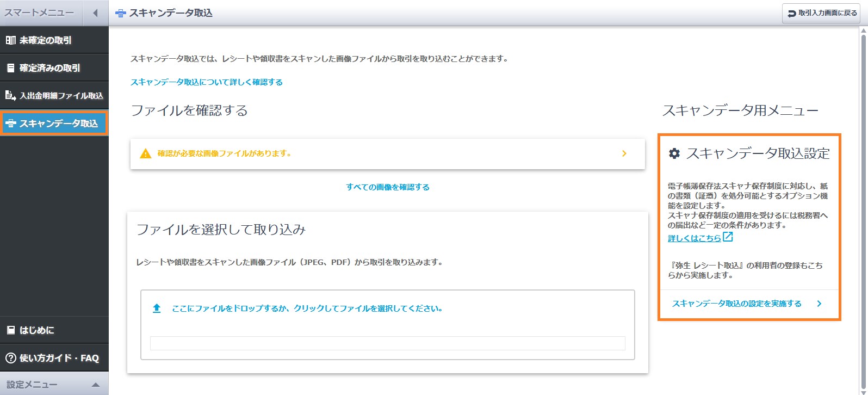
Task: Click the scrollbar up arrow
Action: [863, 31]
